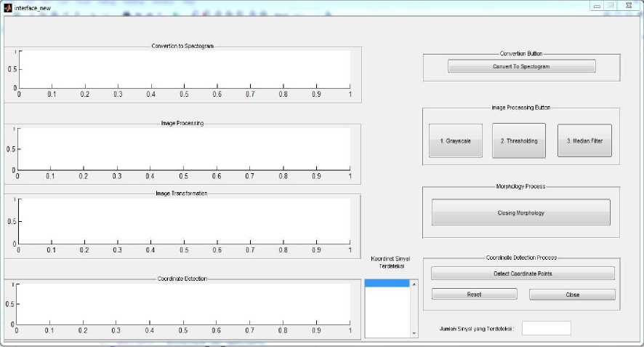Image resolution: width=644 pixels, height=347 pixels.
Task: Focus the Jumlah Sinyal yang Terdeteksi field
Action: (x=546, y=328)
